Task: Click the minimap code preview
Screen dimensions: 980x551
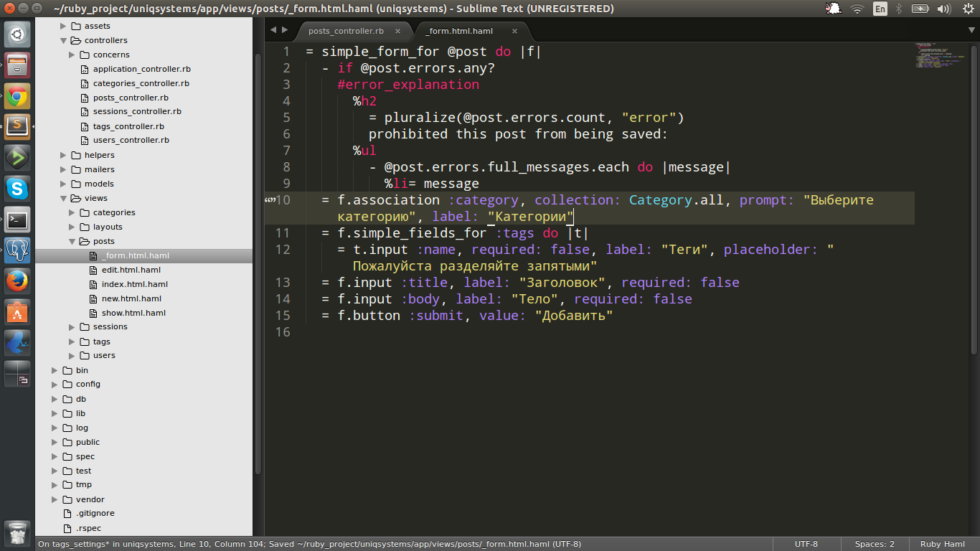Action: pyautogui.click(x=940, y=56)
